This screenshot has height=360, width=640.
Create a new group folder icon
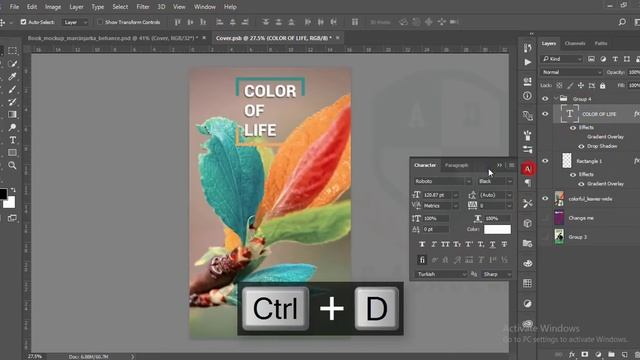(x=611, y=354)
